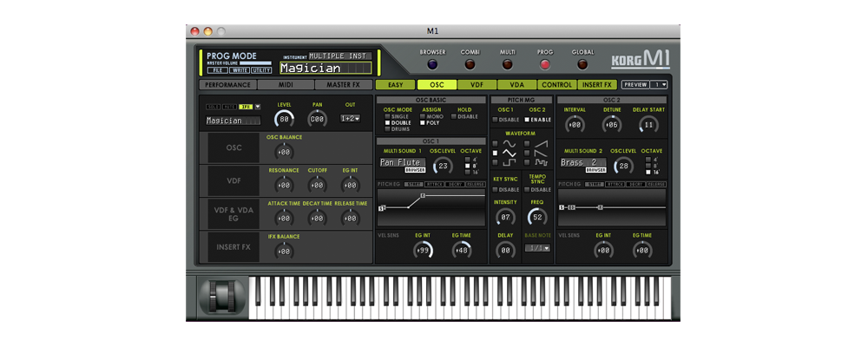Click the Pitch MG INTENSITY knob
Screen dimensions: 868x347
tap(505, 218)
